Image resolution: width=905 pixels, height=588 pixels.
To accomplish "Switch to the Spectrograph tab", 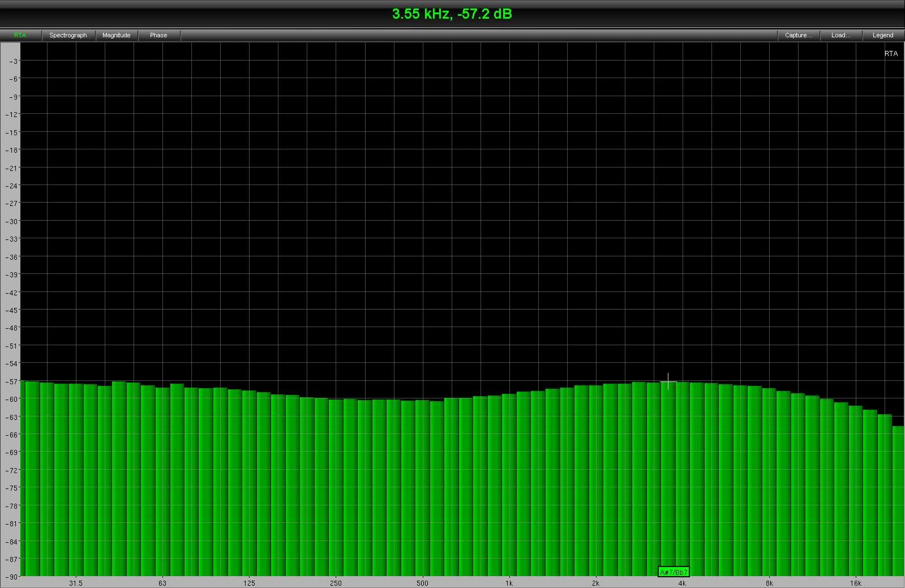I will click(x=68, y=35).
